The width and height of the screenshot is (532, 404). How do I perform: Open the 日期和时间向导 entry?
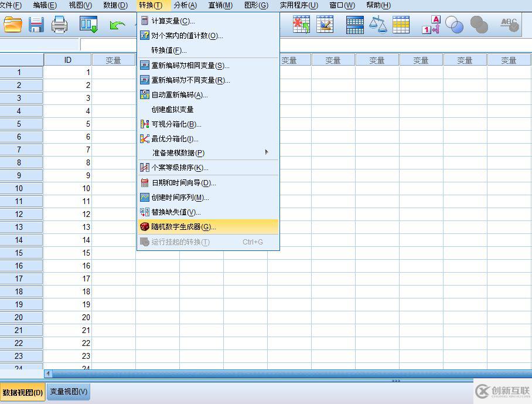(x=182, y=182)
